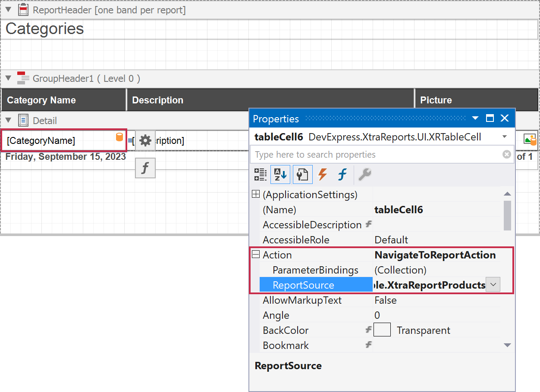The width and height of the screenshot is (540, 392).
Task: Collapse the Action property node
Action: pyautogui.click(x=256, y=255)
